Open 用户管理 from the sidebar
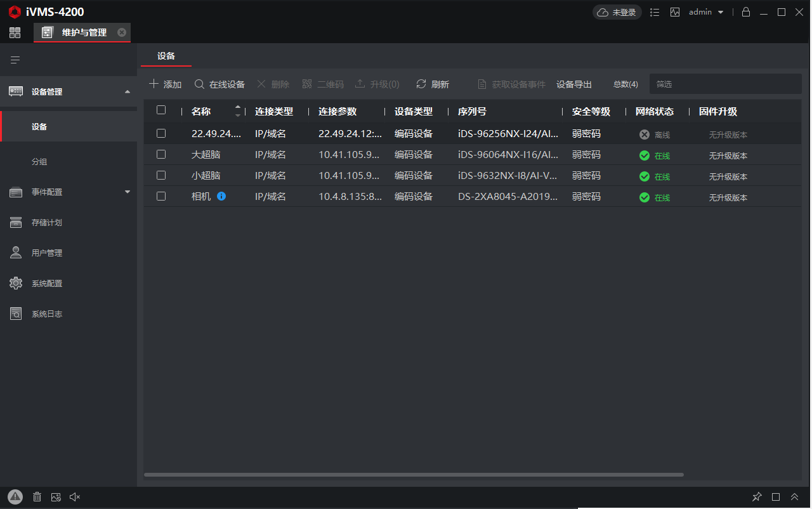 47,253
